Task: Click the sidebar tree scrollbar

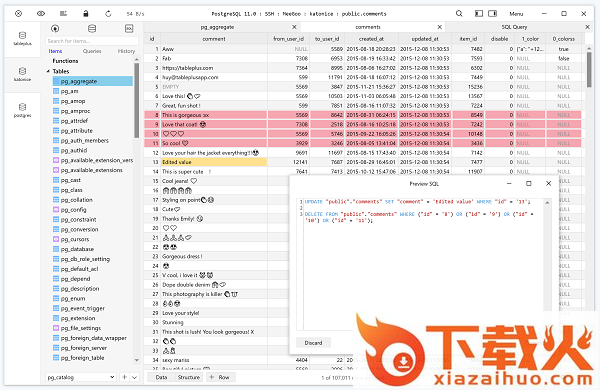Action: pos(136,100)
